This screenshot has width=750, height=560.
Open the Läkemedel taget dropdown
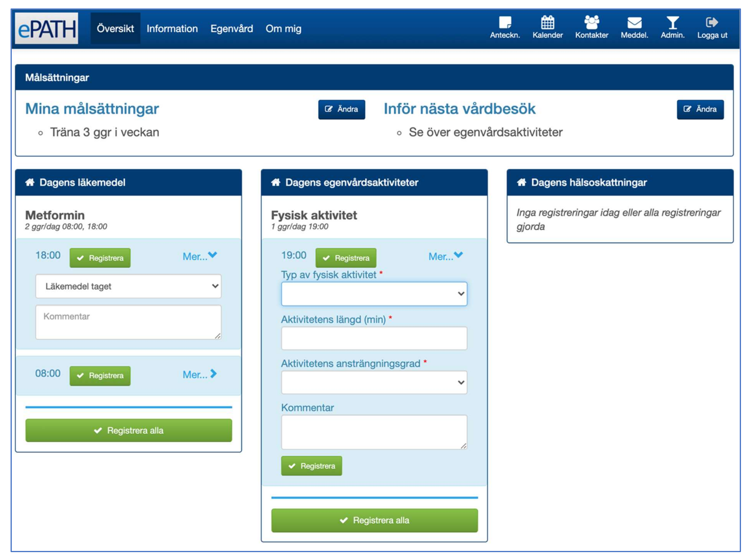128,286
